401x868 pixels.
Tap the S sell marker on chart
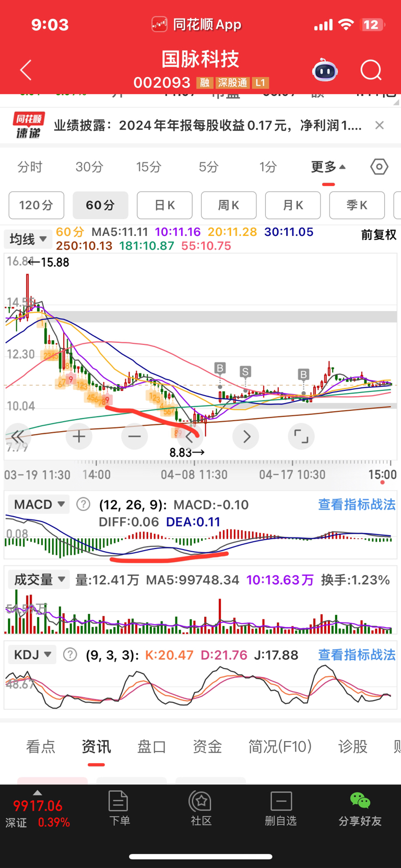click(x=245, y=372)
